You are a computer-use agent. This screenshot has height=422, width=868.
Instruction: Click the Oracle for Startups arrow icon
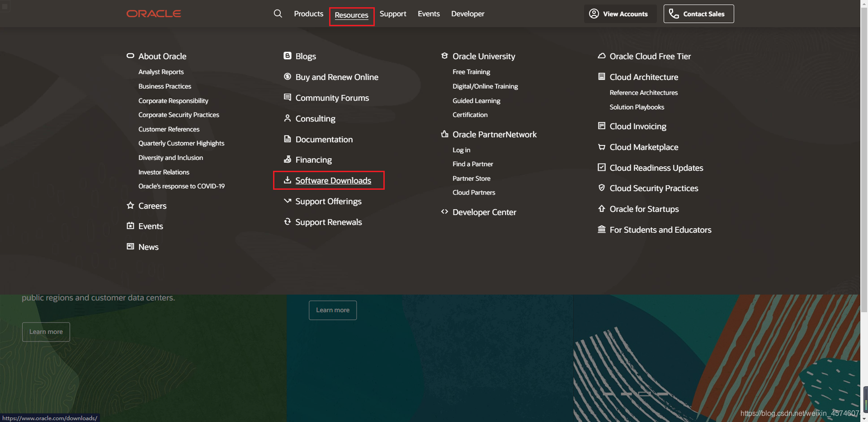click(x=602, y=208)
